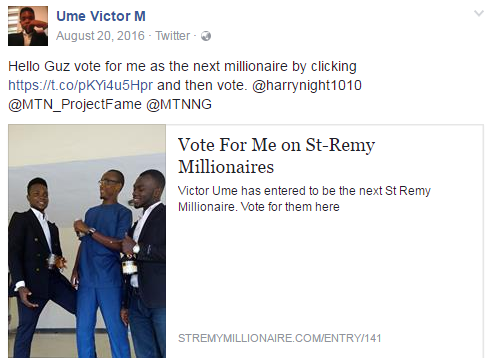485x363 pixels.
Task: Click the 'Victor Ume has entered' description text
Action: [x=304, y=199]
